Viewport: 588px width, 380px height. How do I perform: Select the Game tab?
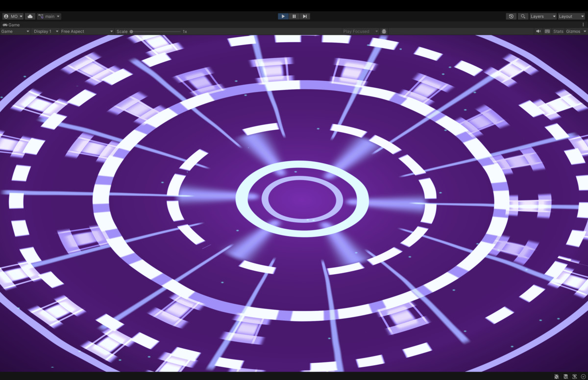click(x=11, y=24)
